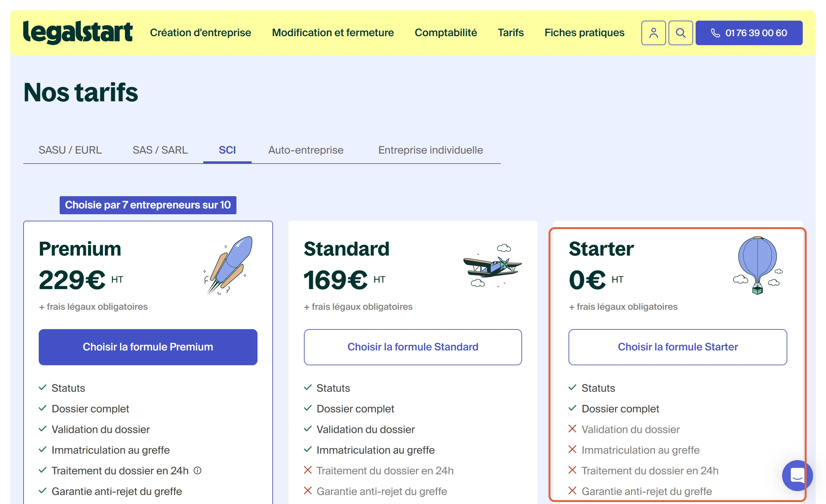Click Garantie anti-rejet du greffe in Standard
826x504 pixels.
pyautogui.click(x=382, y=491)
